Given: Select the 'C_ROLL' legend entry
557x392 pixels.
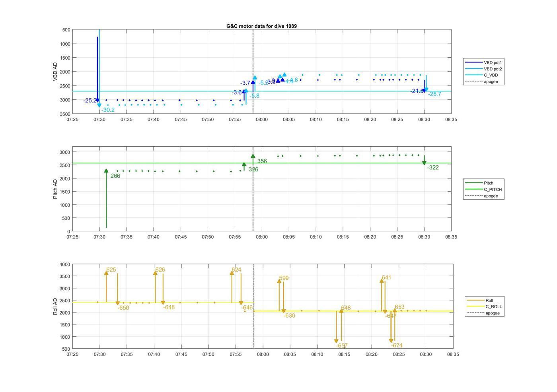Looking at the screenshot, I should (494, 307).
